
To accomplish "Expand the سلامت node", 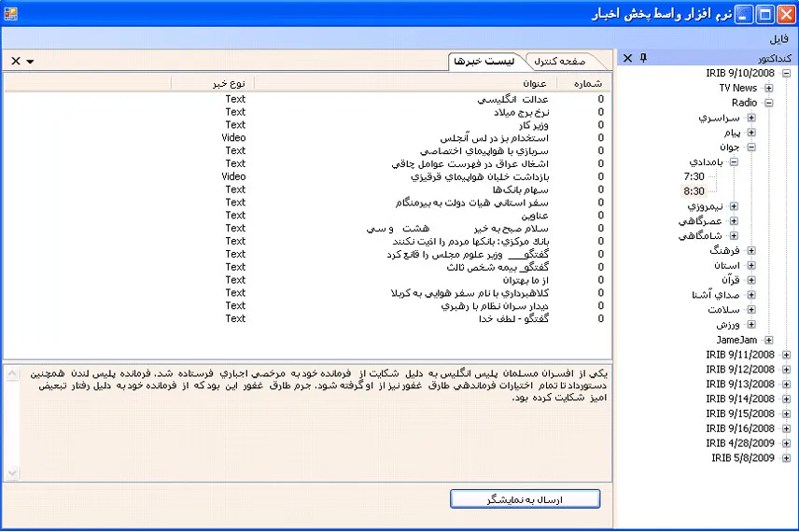I will click(751, 310).
